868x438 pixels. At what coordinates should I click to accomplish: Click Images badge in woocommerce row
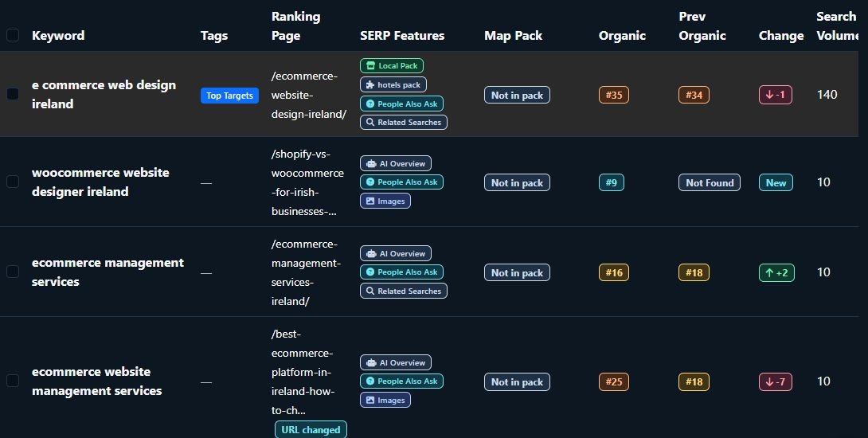pyautogui.click(x=385, y=201)
